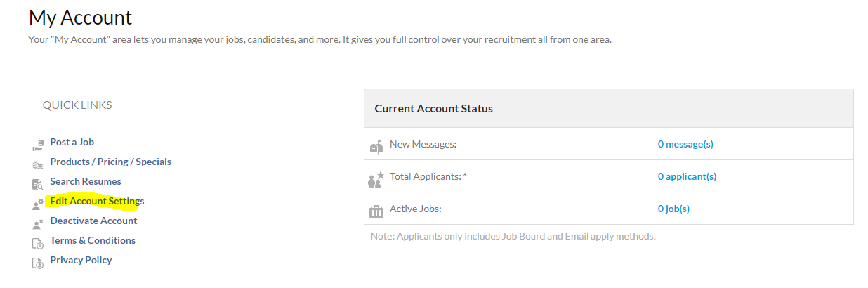Viewport: 868px width, 288px height.
Task: Open the Search Resumes link
Action: click(x=86, y=181)
